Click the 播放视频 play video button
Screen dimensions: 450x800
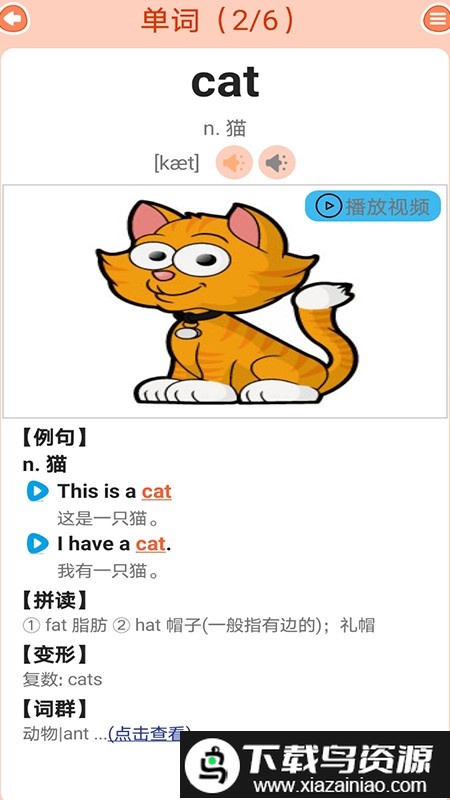click(x=373, y=206)
